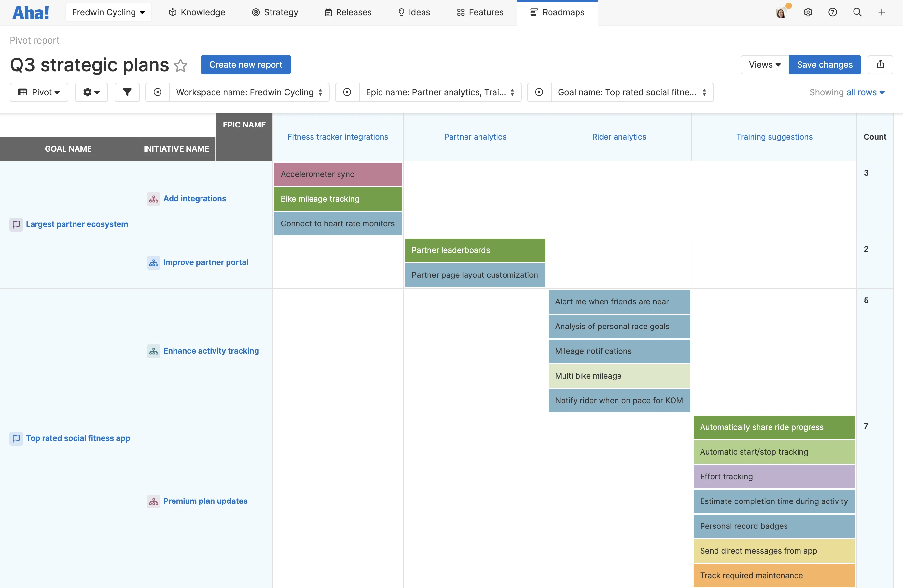This screenshot has width=903, height=588.
Task: Expand the Views dropdown
Action: pyautogui.click(x=764, y=64)
